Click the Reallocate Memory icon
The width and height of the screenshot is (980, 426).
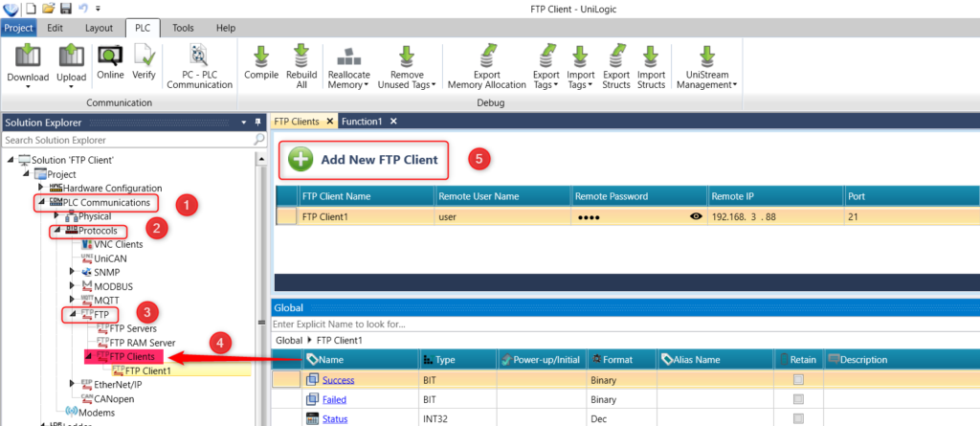click(348, 57)
